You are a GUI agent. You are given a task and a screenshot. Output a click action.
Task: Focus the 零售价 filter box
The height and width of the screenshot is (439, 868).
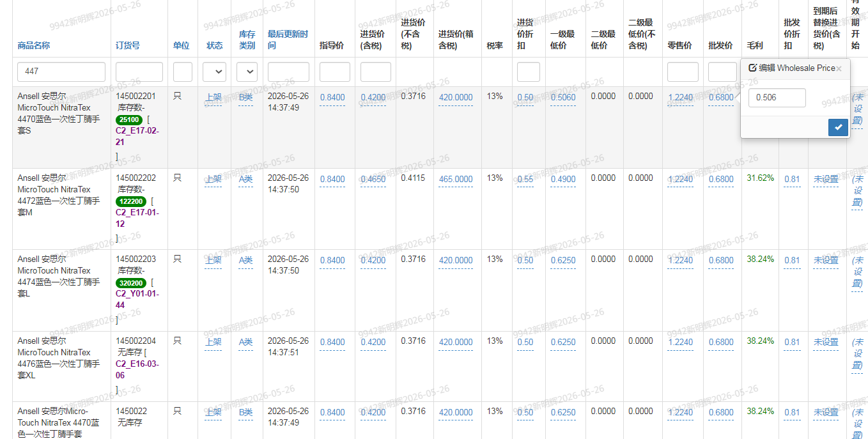pos(683,72)
